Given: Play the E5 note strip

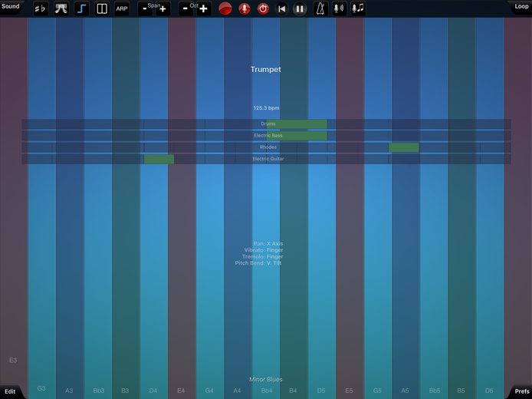Looking at the screenshot, I should (x=350, y=208).
